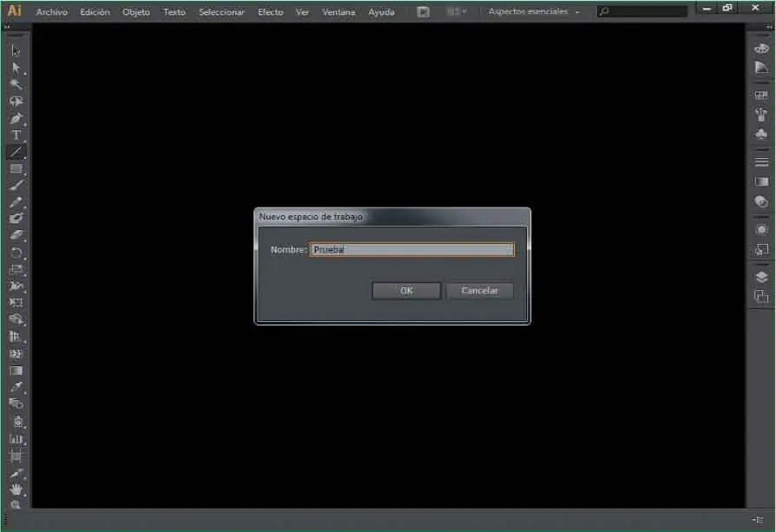Click the search field in menu bar
Image resolution: width=776 pixels, height=532 pixels.
642,11
